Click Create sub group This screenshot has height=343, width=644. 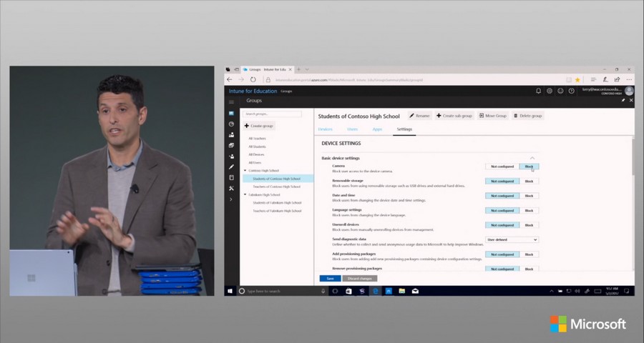454,116
